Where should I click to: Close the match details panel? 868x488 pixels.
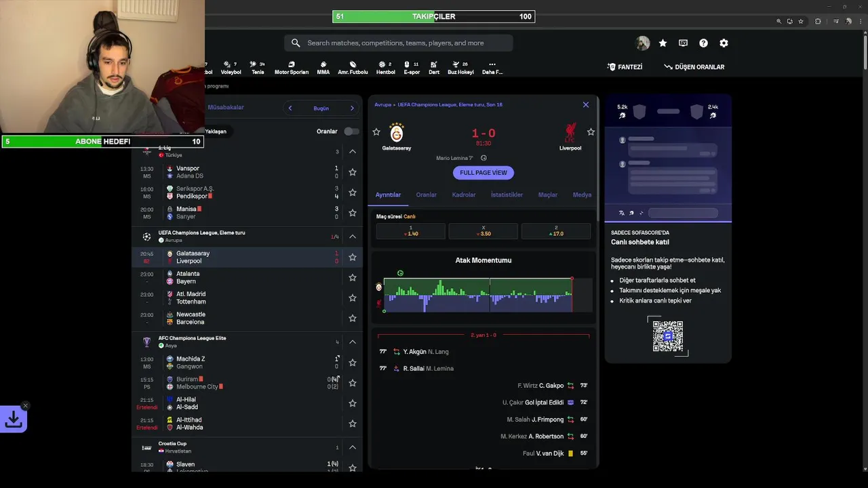586,104
